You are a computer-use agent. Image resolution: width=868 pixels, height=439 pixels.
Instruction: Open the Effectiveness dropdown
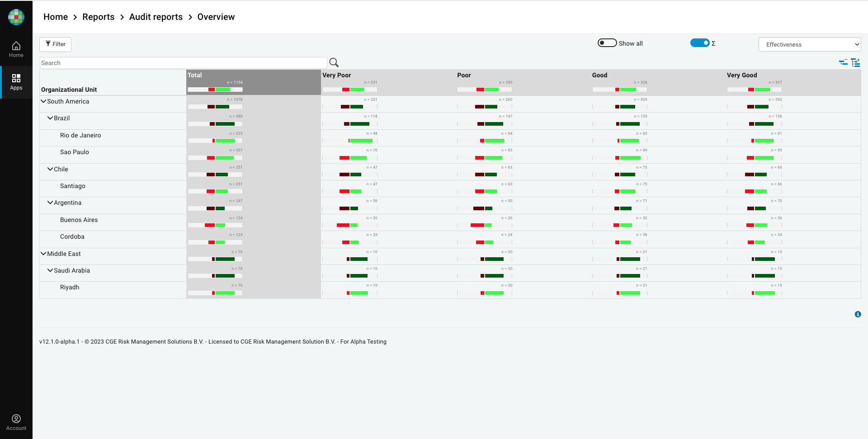click(809, 44)
